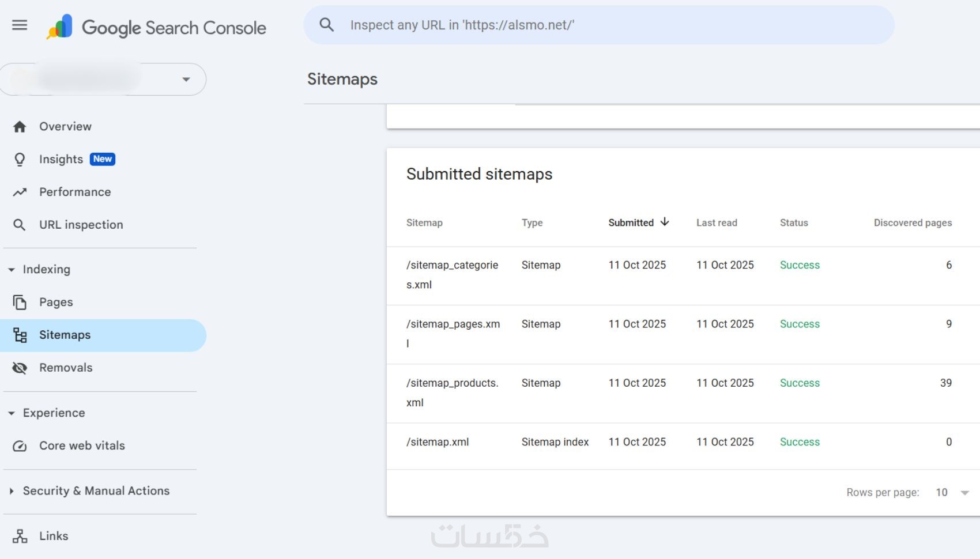Open the property selector dropdown
Screen dimensions: 980x559
pos(186,80)
